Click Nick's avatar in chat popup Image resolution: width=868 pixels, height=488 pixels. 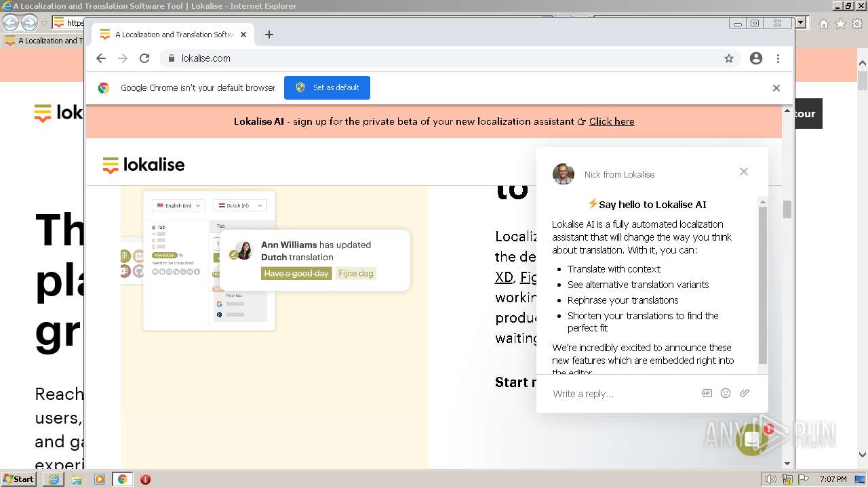(564, 174)
